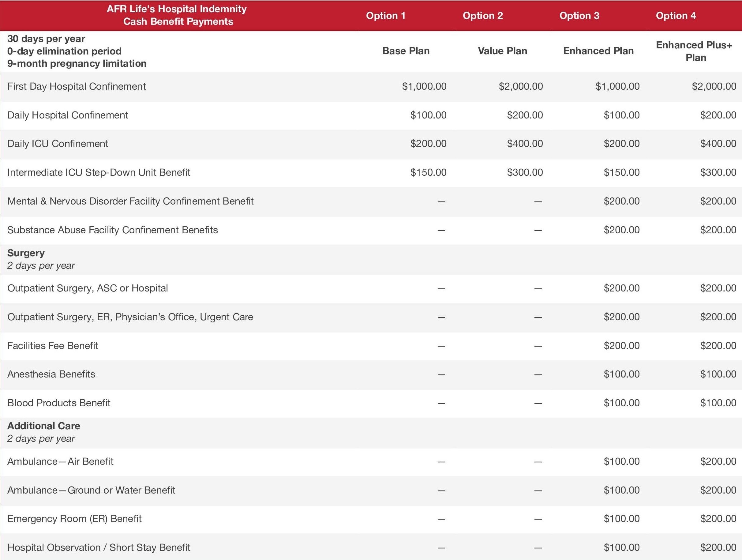Click Daily Hospital Confinement Value Plan $200.00
Screen dimensions: 742x560
525,115
